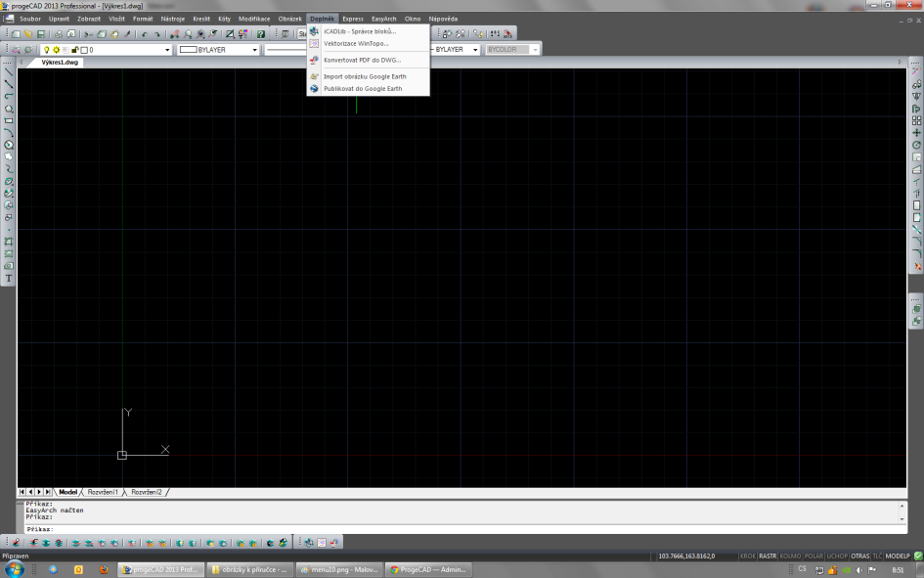Choose Konvertovat PDF do DWG menu entry
Image resolution: width=924 pixels, height=578 pixels.
[369, 60]
